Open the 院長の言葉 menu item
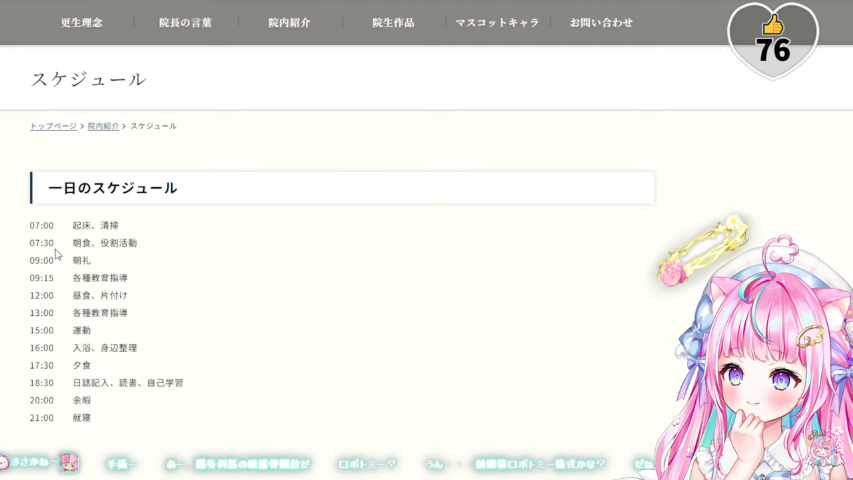Image resolution: width=853 pixels, height=480 pixels. pyautogui.click(x=186, y=23)
